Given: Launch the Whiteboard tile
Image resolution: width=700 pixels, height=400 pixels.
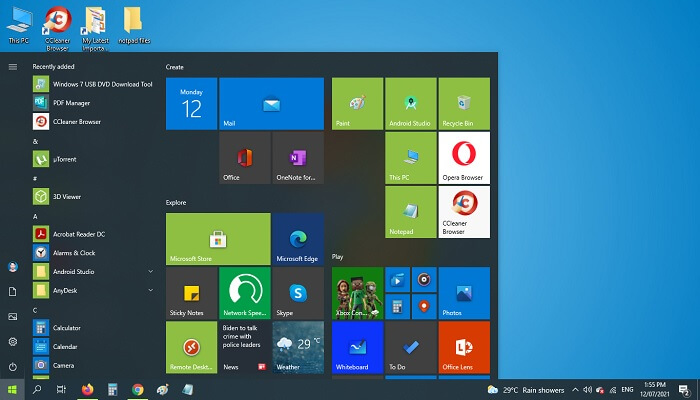Looking at the screenshot, I should click(357, 347).
